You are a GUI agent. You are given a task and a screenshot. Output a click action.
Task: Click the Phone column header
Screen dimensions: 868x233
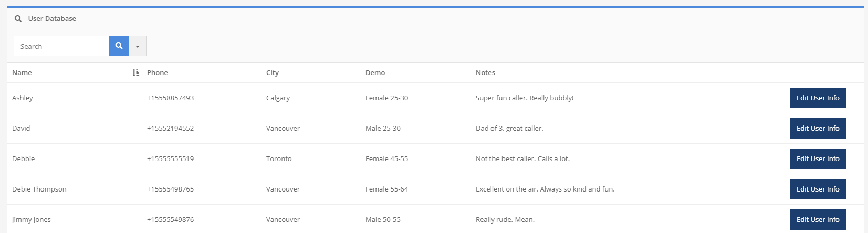[x=158, y=73]
